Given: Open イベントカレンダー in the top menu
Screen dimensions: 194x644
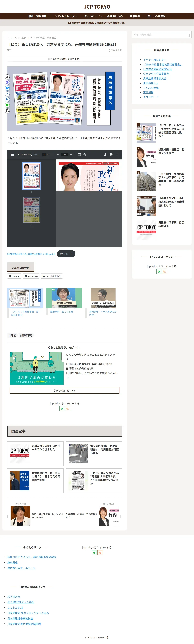Looking at the screenshot, I should pyautogui.click(x=65, y=16).
